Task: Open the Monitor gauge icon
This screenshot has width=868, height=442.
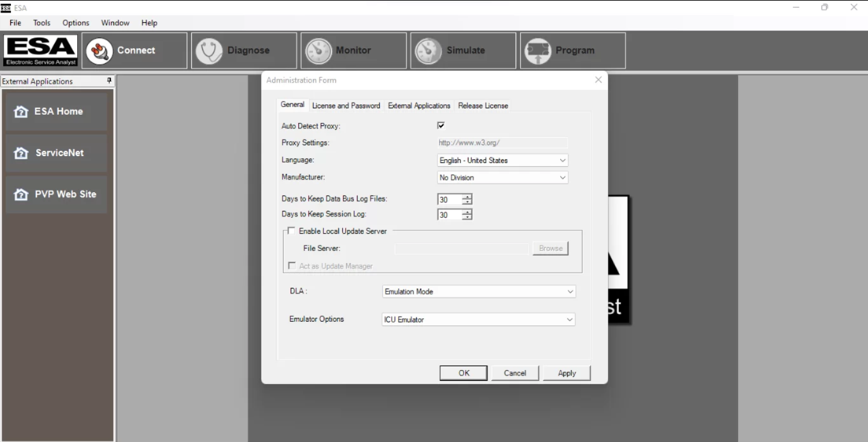Action: (x=319, y=50)
